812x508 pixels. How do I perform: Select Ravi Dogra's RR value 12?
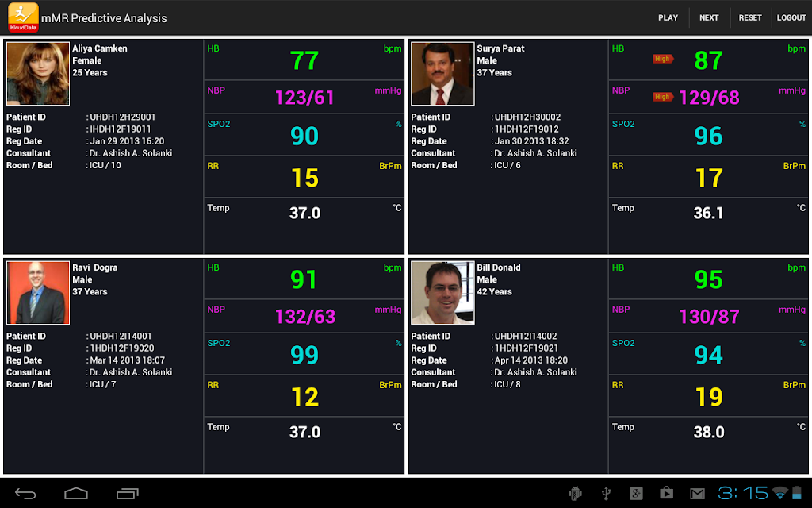304,397
